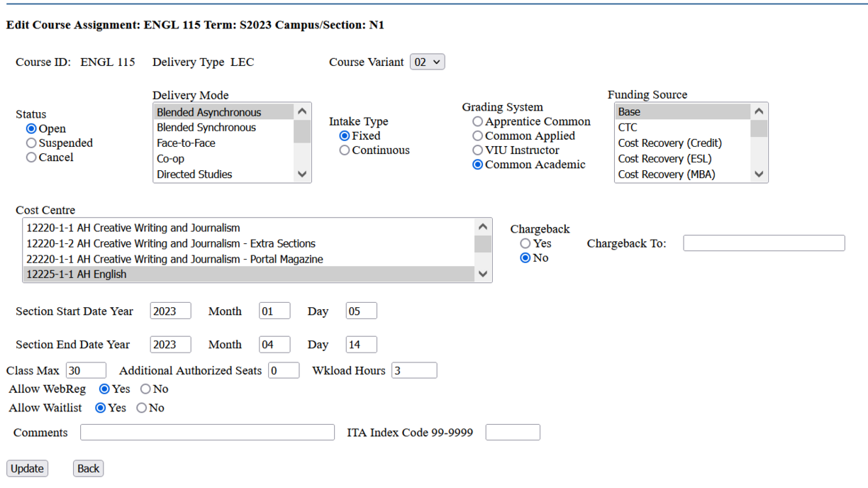Open the Course Variant dropdown

[426, 62]
